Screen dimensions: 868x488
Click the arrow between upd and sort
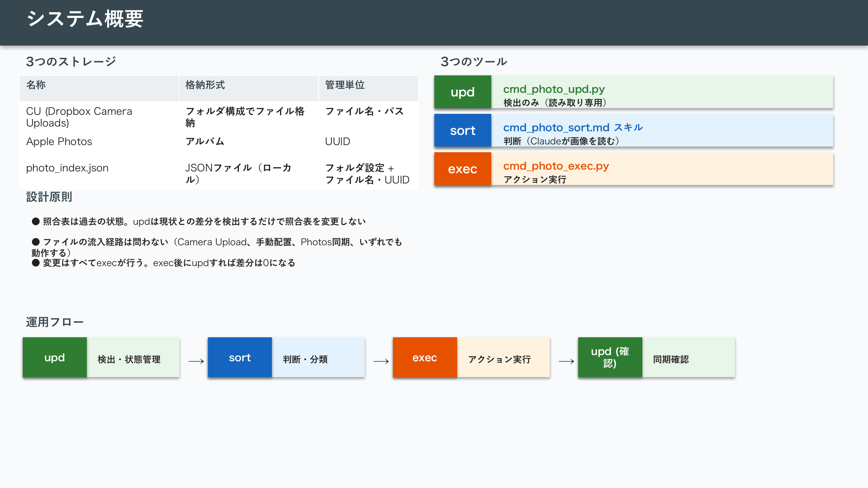tap(196, 361)
